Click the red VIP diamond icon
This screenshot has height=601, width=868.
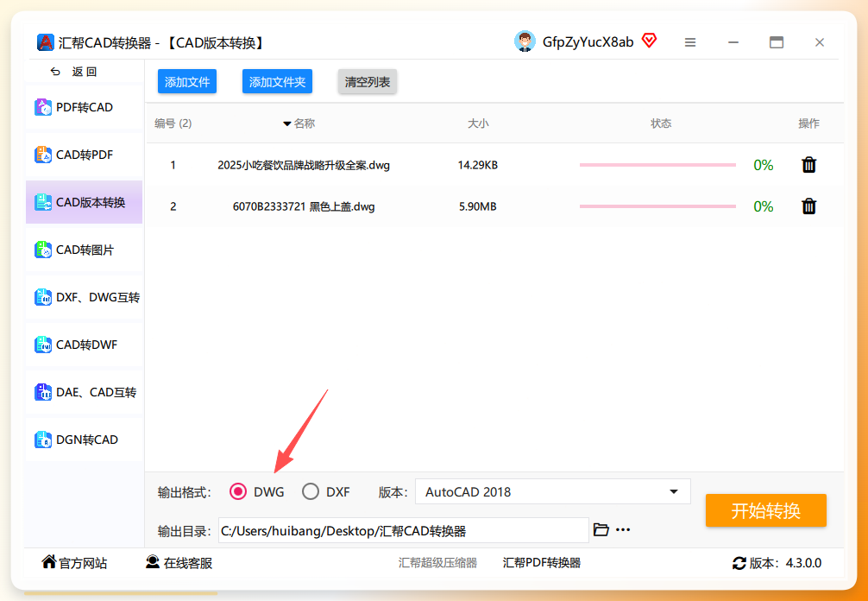[650, 41]
